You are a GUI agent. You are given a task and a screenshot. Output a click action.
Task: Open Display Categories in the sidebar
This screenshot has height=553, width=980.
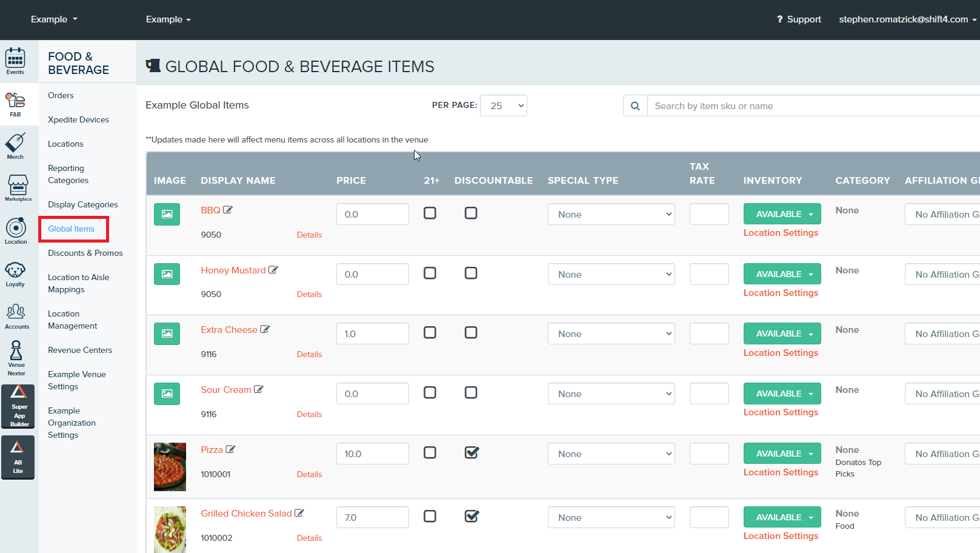coord(83,204)
